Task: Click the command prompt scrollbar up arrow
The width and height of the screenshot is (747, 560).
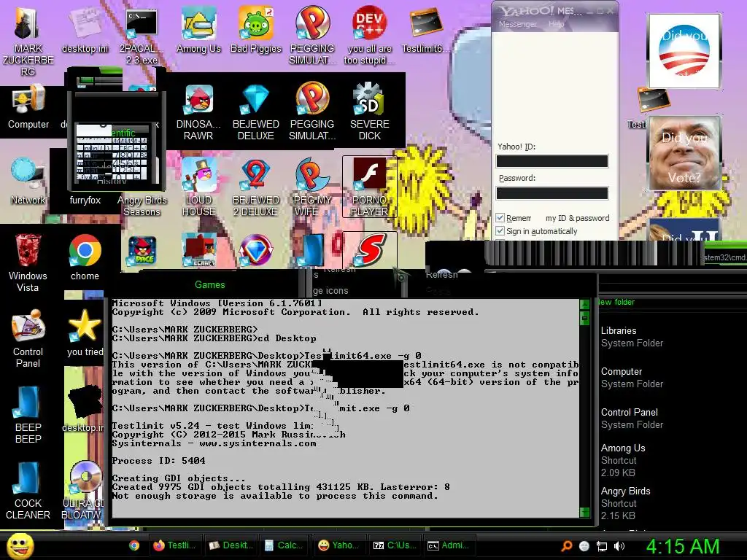Action: tap(584, 305)
